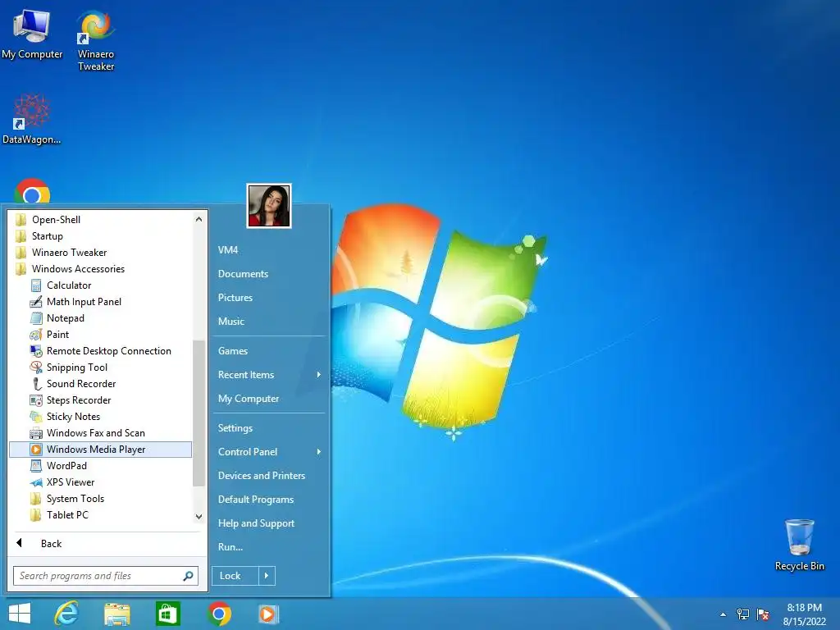The height and width of the screenshot is (630, 840).
Task: Open Calculator from the programs list
Action: pyautogui.click(x=100, y=285)
